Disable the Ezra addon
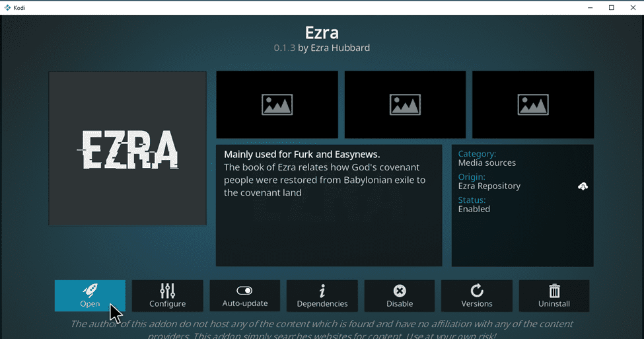 (x=399, y=296)
